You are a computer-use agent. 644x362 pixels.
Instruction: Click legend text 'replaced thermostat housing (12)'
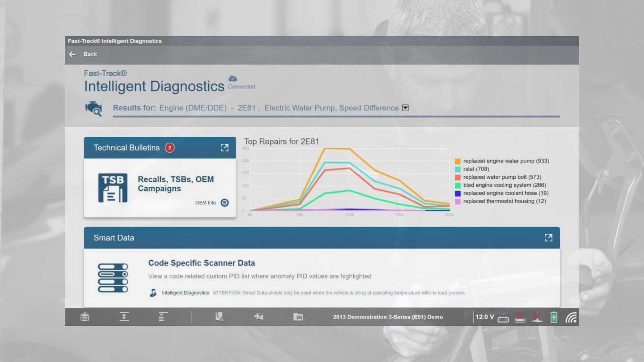504,201
